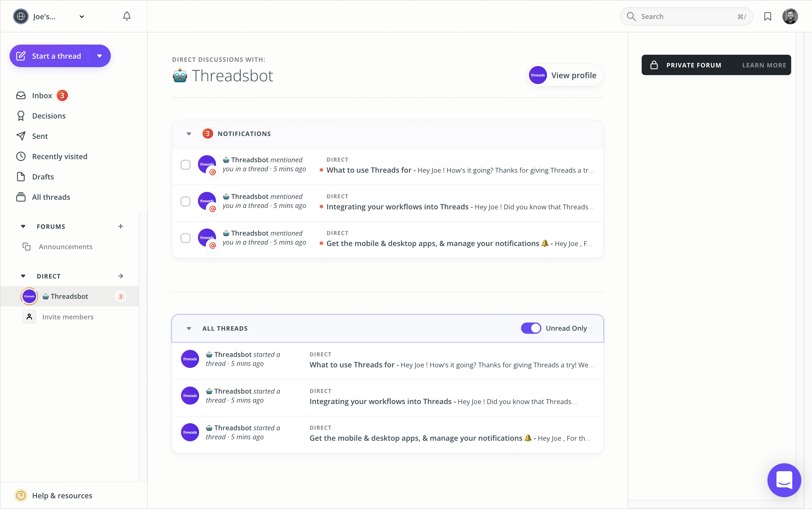Click arrow icon next to DIRECT
Viewport: 812px width, 509px height.
tap(120, 276)
